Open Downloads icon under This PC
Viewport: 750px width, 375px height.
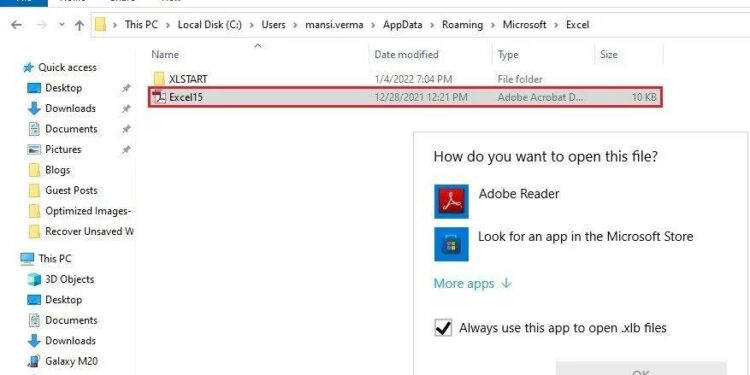(x=34, y=341)
